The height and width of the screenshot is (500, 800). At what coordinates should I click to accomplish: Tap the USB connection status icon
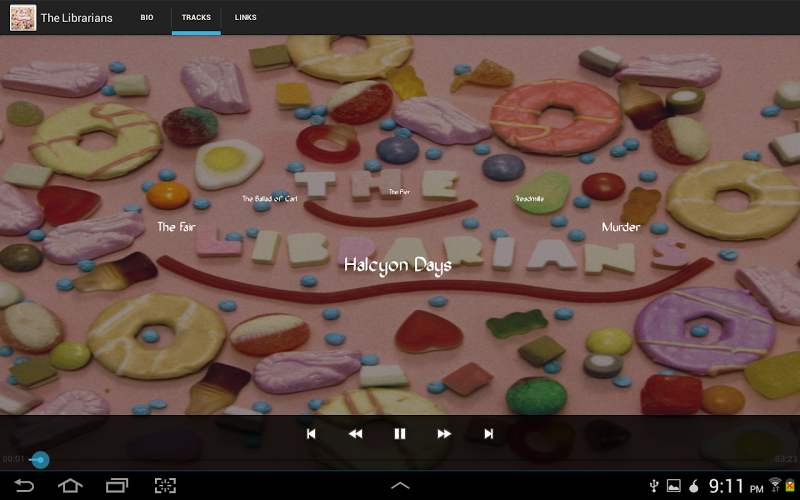click(654, 486)
